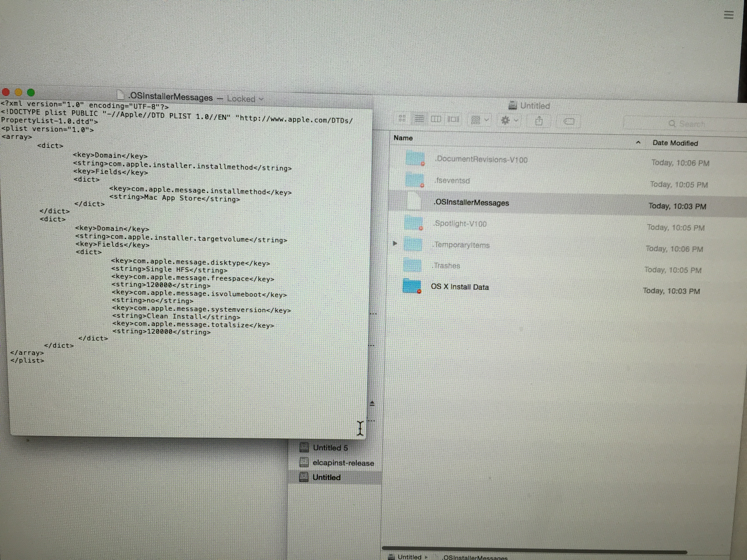
Task: Sort the Finder list by Name column
Action: [403, 138]
